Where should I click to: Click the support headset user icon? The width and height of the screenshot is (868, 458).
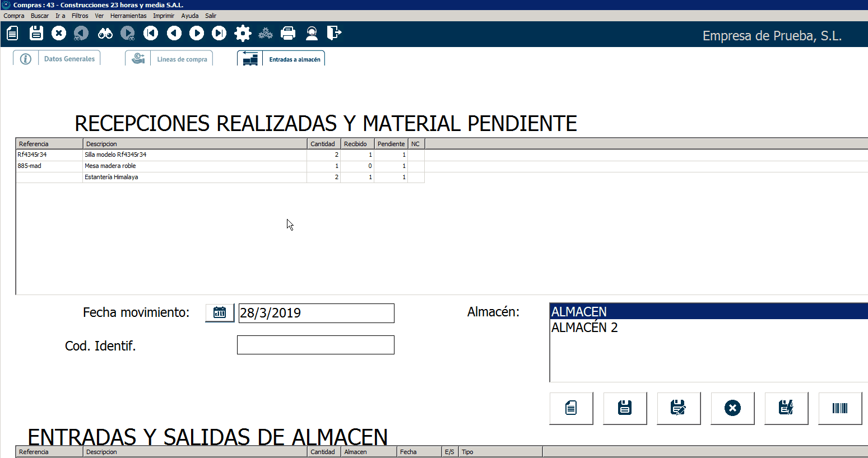click(x=312, y=34)
